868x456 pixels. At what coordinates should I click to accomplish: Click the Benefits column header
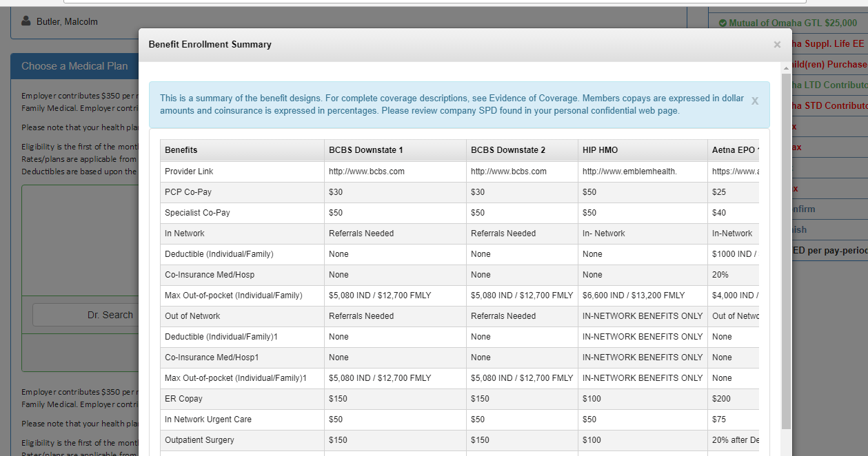click(242, 150)
